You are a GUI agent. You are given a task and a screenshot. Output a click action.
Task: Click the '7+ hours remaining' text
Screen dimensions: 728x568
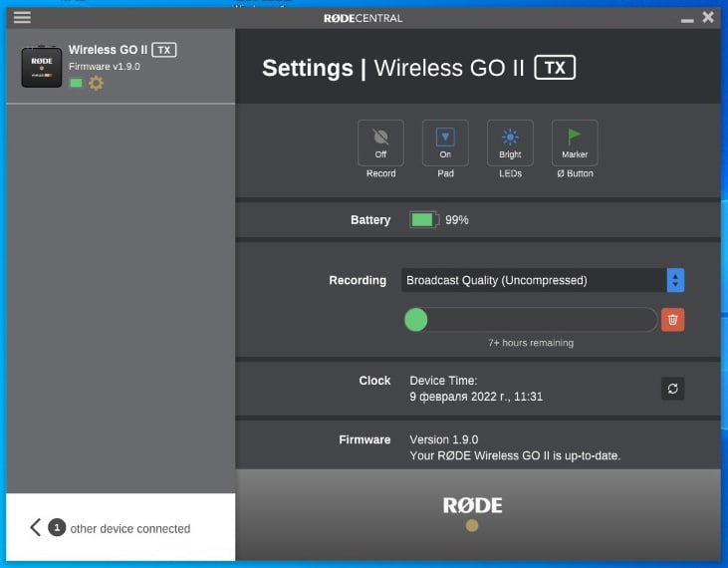coord(531,343)
